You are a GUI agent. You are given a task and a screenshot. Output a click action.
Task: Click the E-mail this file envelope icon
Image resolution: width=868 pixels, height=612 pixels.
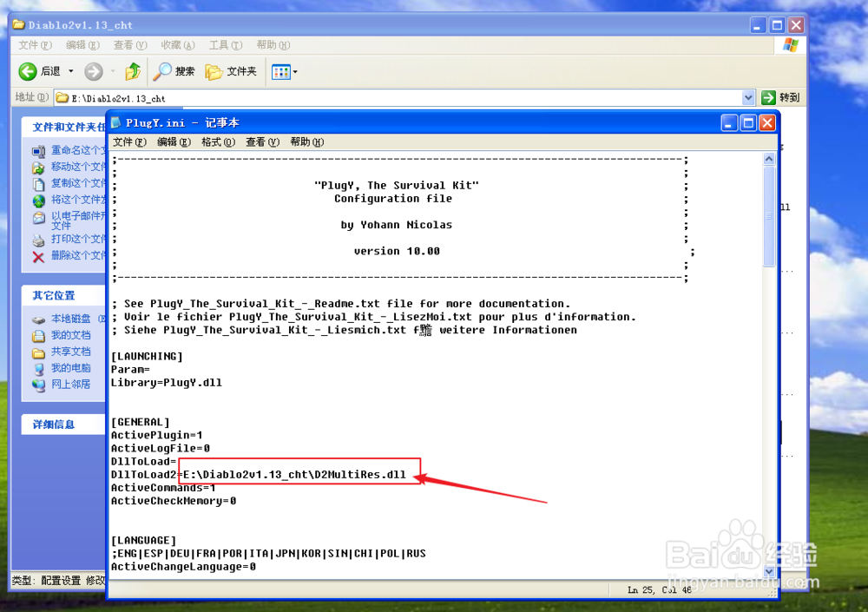(x=38, y=218)
